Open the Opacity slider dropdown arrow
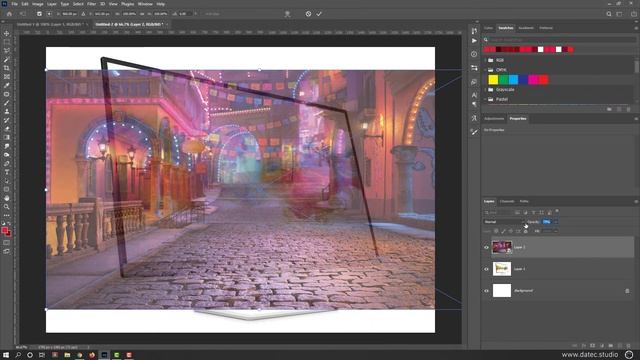The image size is (640, 360). click(555, 222)
